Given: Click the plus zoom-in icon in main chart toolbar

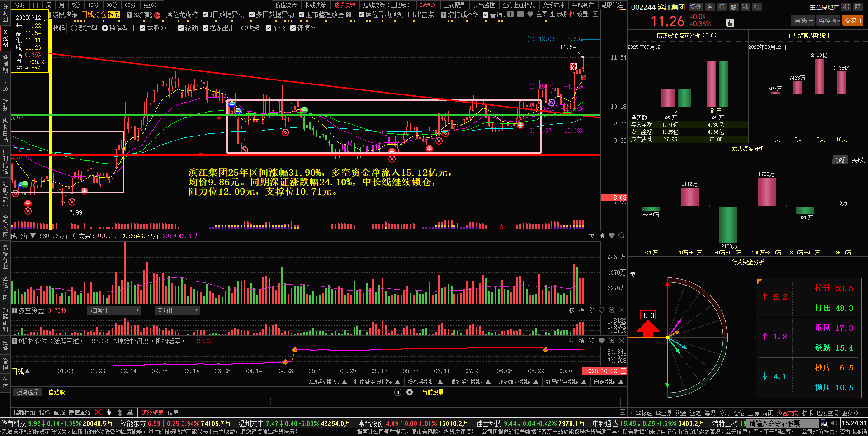Looking at the screenshot, I should click(x=510, y=14).
